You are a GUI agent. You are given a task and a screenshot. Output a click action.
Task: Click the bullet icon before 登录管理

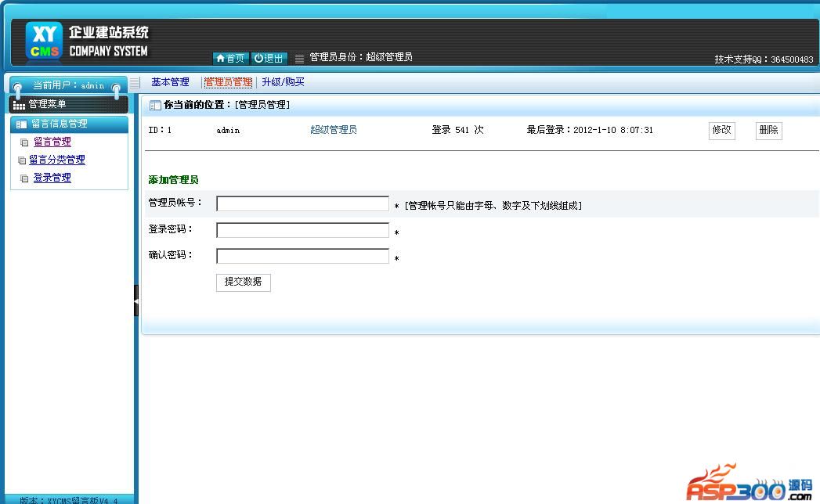coord(24,178)
